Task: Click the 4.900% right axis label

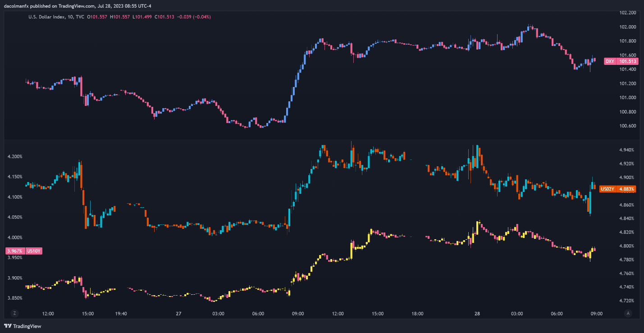Action: pyautogui.click(x=627, y=178)
